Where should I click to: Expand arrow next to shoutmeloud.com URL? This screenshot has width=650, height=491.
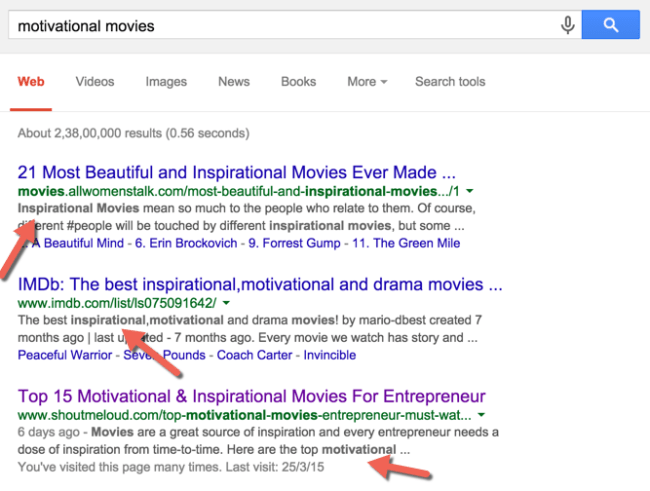pyautogui.click(x=481, y=415)
